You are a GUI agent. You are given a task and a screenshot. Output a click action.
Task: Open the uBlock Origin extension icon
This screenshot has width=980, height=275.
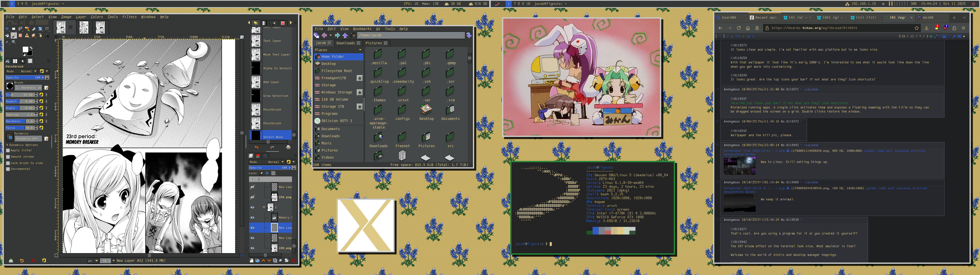945,28
